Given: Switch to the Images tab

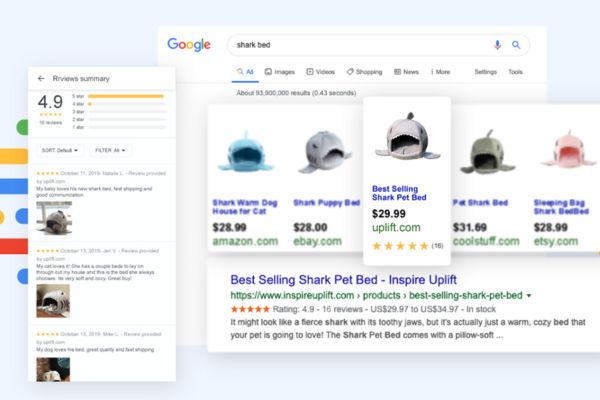Looking at the screenshot, I should pos(280,72).
